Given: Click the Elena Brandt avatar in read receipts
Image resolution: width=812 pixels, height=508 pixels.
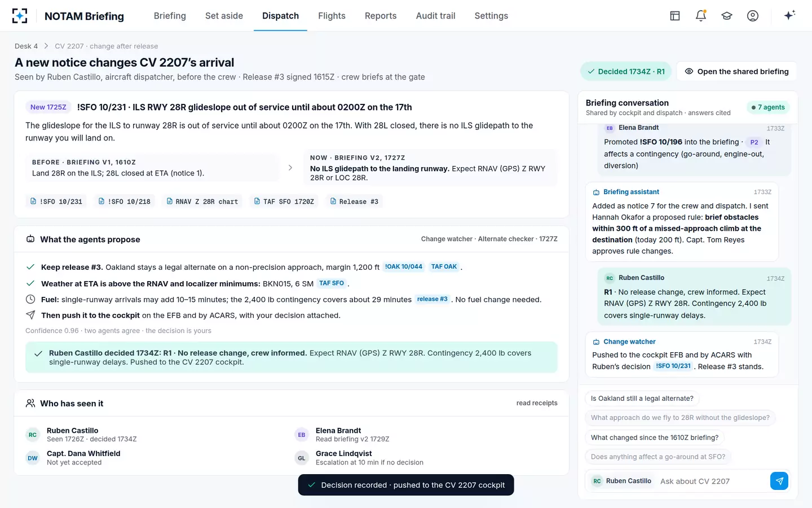Looking at the screenshot, I should point(302,435).
